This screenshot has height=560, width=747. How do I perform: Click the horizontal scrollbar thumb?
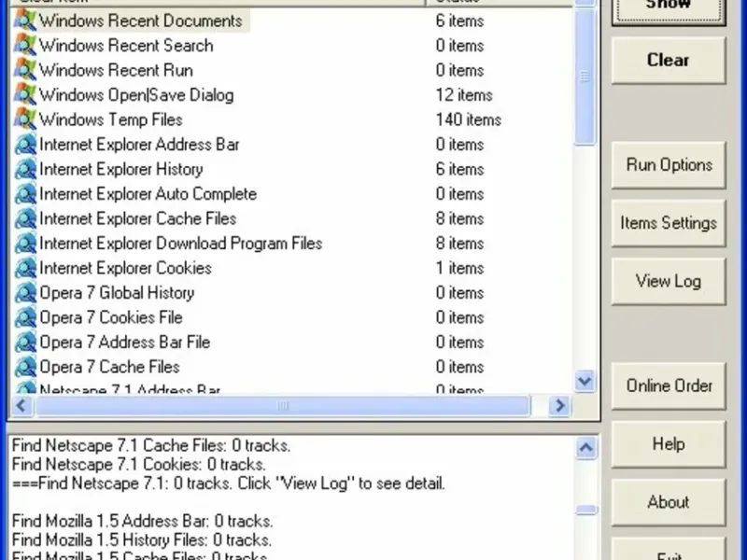pyautogui.click(x=283, y=406)
